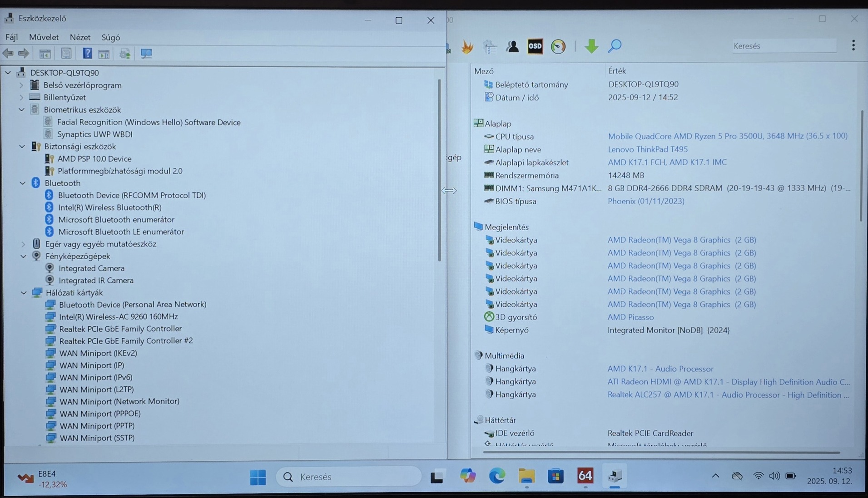Open the Súgó menu

[111, 37]
